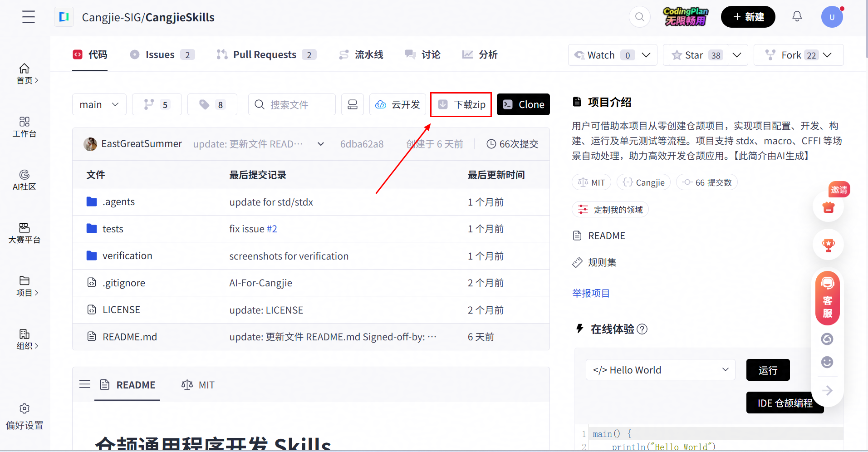Screen dimensions: 868x452
Task: Open the issue #2 link
Action: click(x=272, y=229)
